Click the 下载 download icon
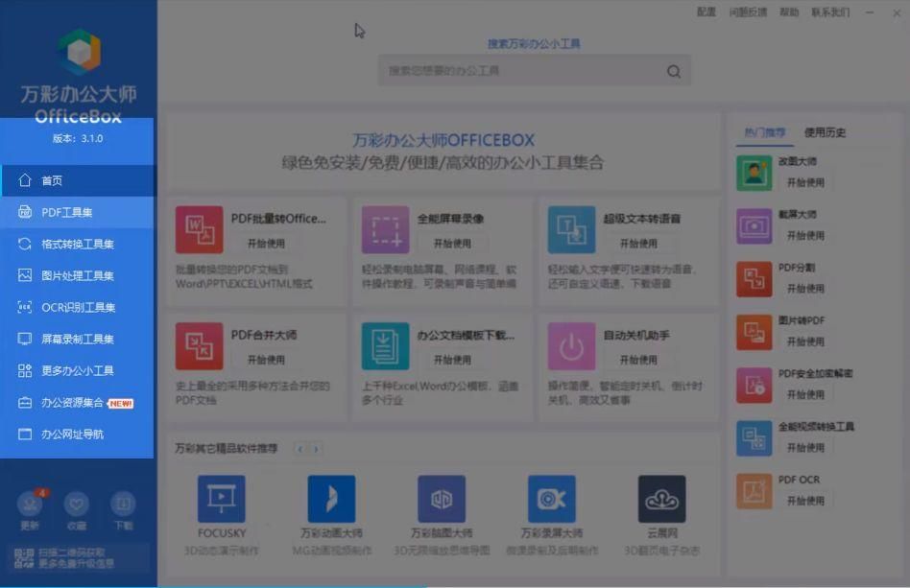 pos(123,504)
